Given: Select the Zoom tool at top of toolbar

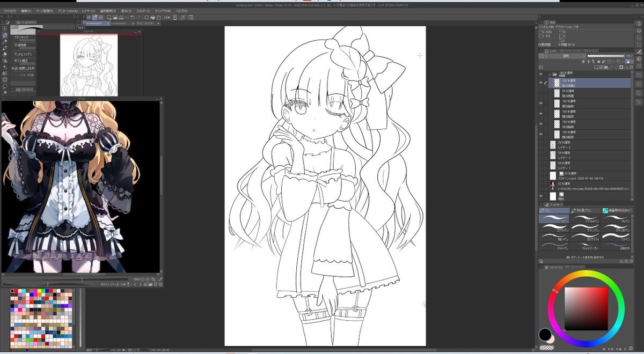Looking at the screenshot, I should [5, 28].
